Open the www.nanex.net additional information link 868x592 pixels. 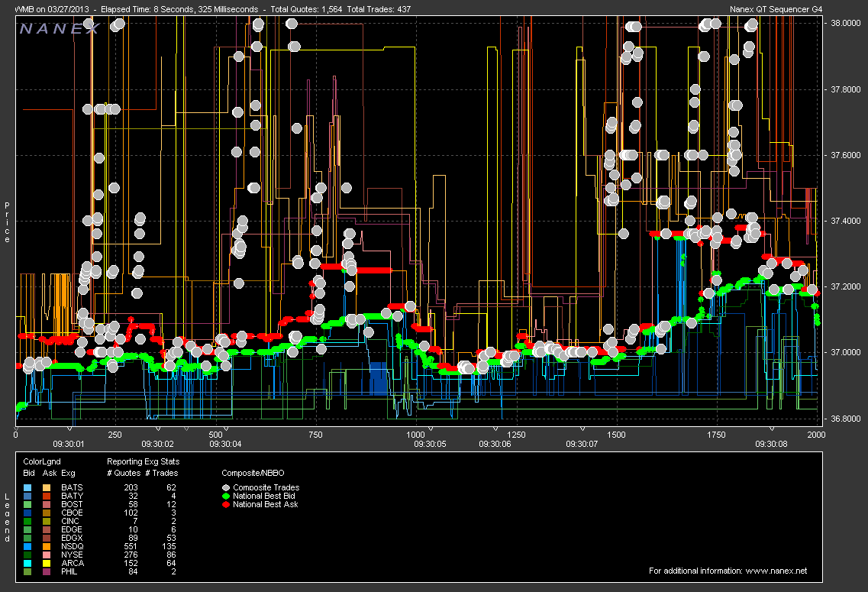tap(776, 571)
